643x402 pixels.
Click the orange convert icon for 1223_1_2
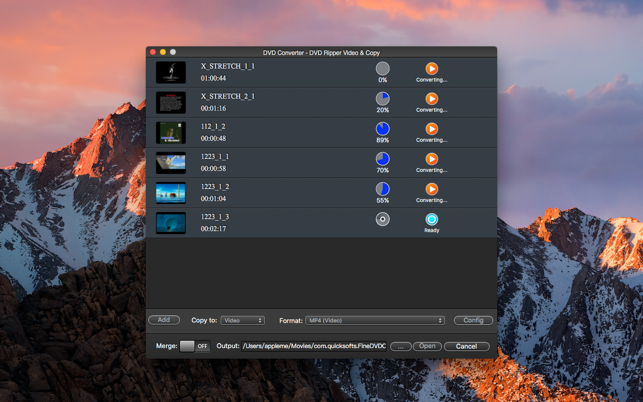coord(431,189)
